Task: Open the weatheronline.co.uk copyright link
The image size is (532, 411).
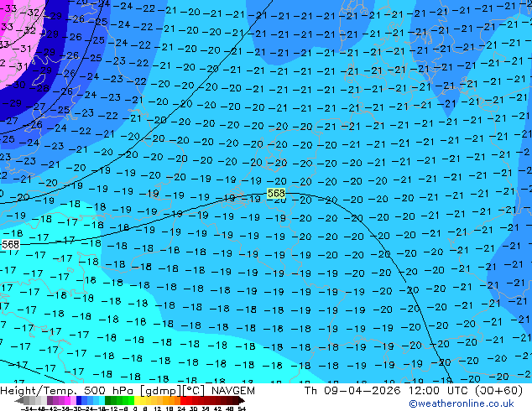Action: tap(462, 403)
